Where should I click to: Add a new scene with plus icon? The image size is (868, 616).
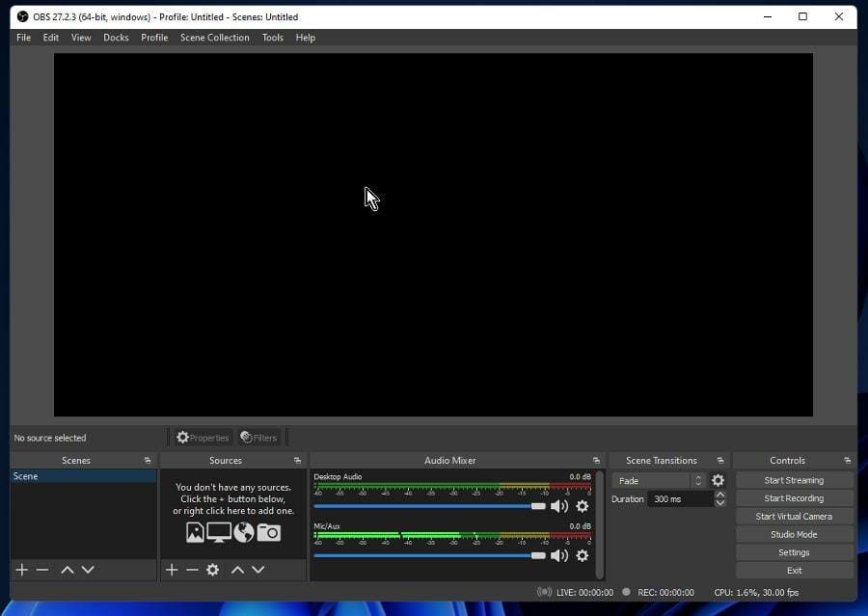(22, 570)
